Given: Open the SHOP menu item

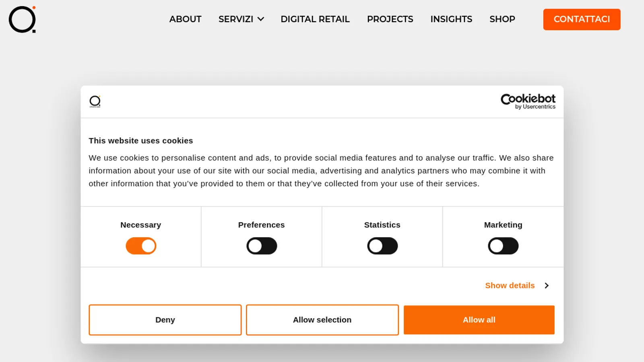Looking at the screenshot, I should tap(502, 19).
